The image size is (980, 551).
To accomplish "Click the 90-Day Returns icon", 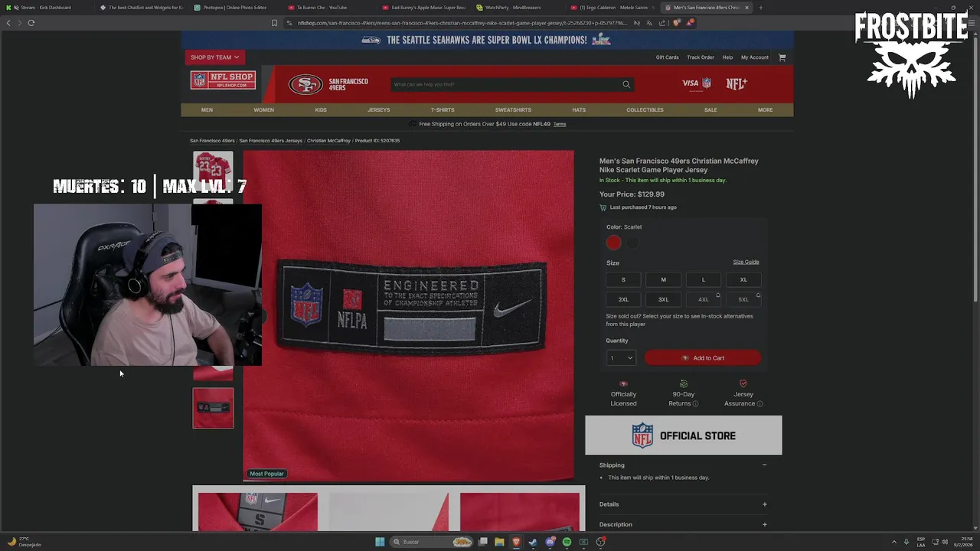I will 684,383.
